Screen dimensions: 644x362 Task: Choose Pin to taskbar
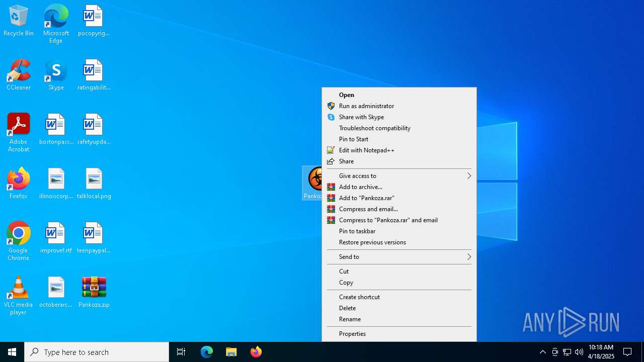coord(399,231)
